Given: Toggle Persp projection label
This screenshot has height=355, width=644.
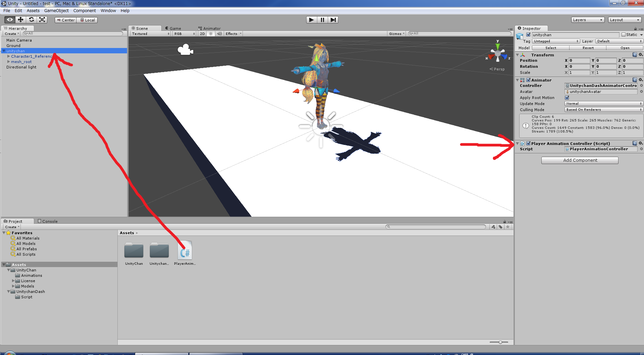Looking at the screenshot, I should pyautogui.click(x=497, y=69).
